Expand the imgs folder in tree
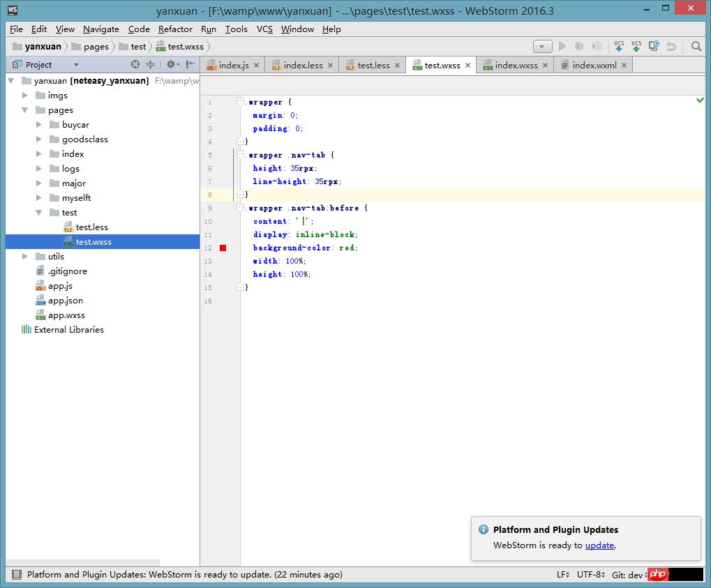The height and width of the screenshot is (588, 711). pos(25,96)
